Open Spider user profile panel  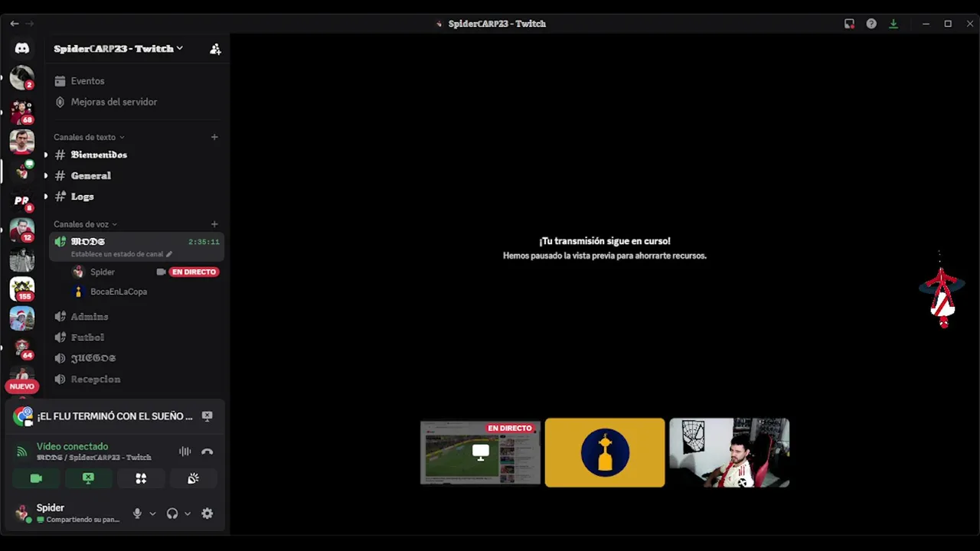point(67,514)
